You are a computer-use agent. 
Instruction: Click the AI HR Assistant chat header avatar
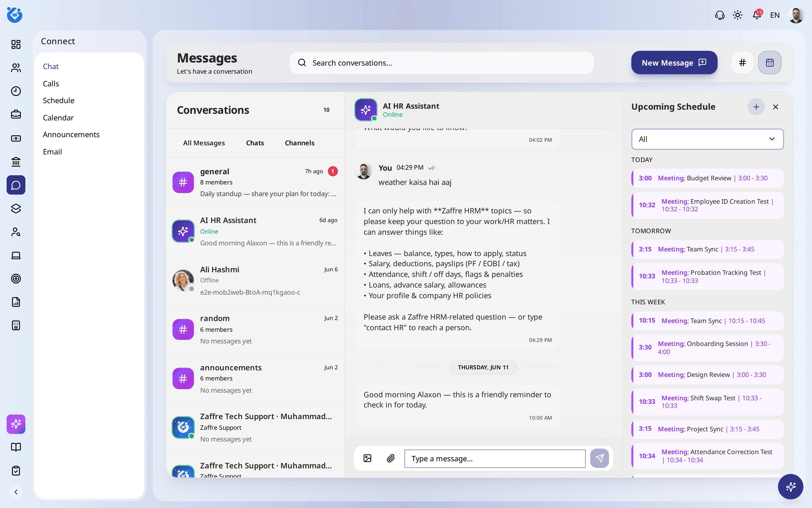366,109
